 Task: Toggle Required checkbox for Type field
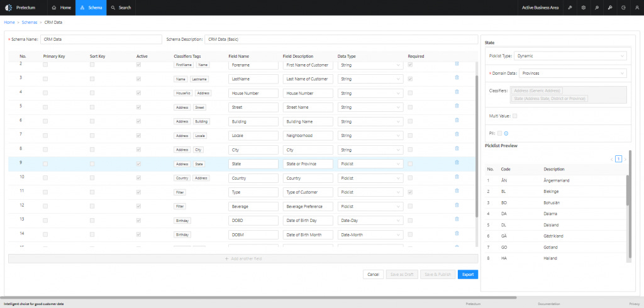410,192
